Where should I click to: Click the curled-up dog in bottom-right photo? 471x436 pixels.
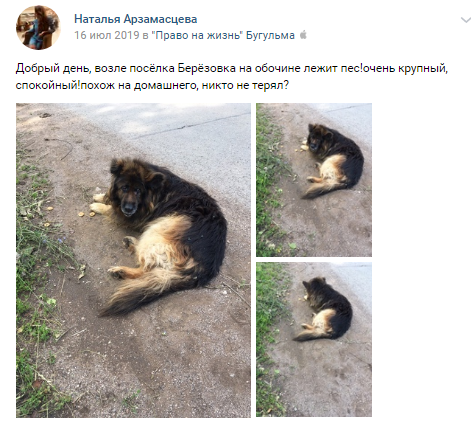(x=324, y=309)
